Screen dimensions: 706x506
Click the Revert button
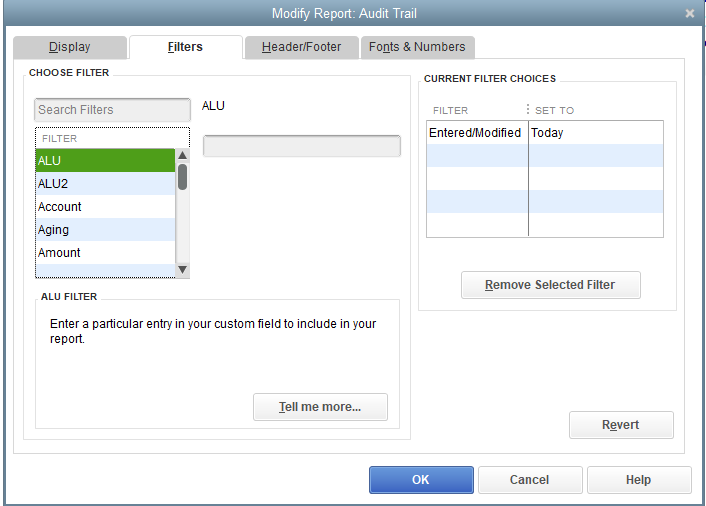[x=621, y=425]
